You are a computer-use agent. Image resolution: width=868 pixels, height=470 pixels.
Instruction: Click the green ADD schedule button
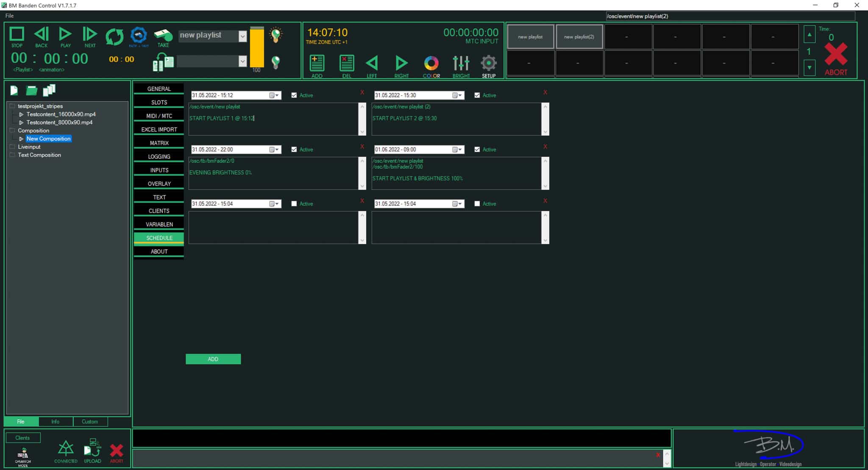213,359
